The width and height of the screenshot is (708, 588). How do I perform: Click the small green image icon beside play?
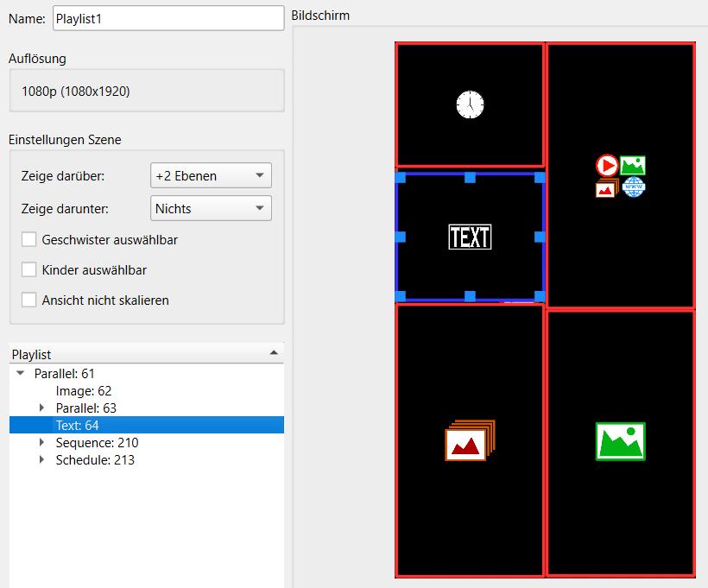click(633, 165)
